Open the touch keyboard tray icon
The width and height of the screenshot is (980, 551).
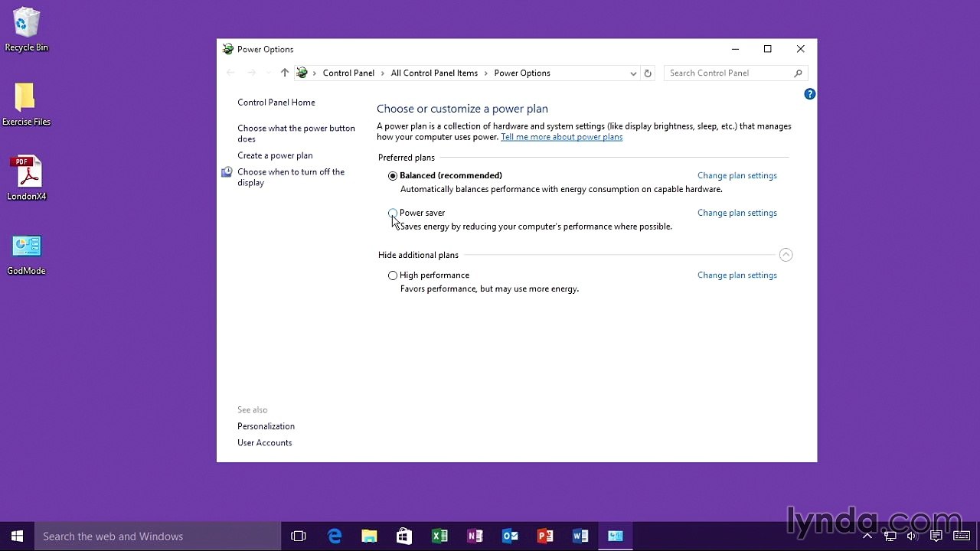pos(962,536)
